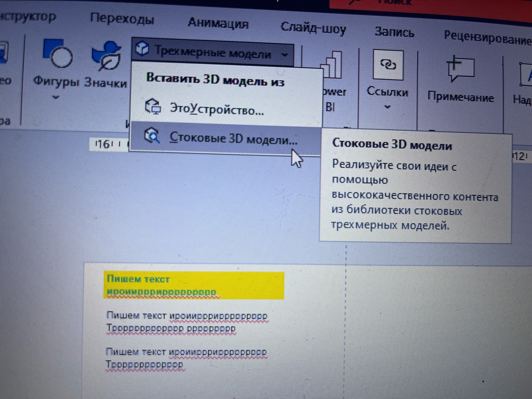The image size is (532, 399).
Task: Click the yellow highlighted Пишем текст block
Action: (x=194, y=286)
